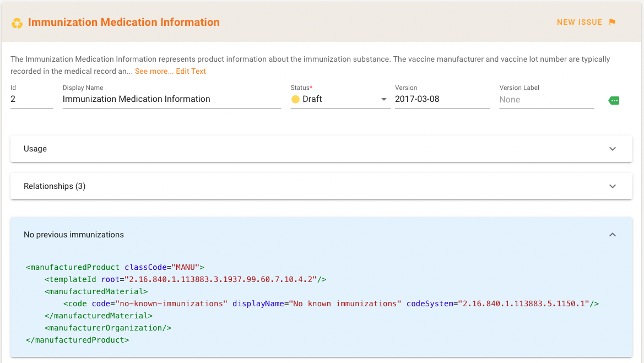Click the templateId line in XML sample
This screenshot has width=644, height=363.
(x=185, y=279)
